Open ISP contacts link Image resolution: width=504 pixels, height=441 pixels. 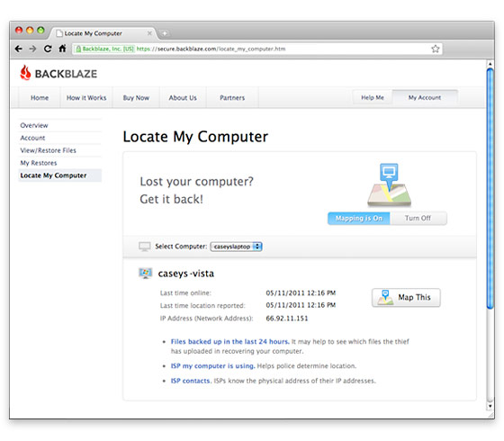pyautogui.click(x=191, y=381)
